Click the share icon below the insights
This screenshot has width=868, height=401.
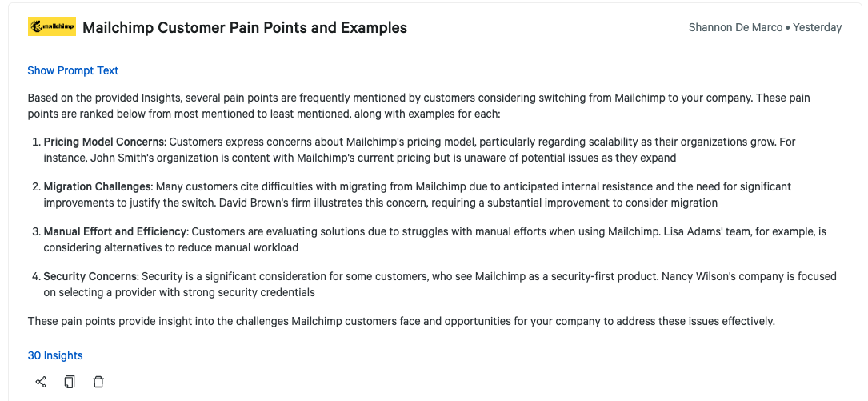[41, 382]
